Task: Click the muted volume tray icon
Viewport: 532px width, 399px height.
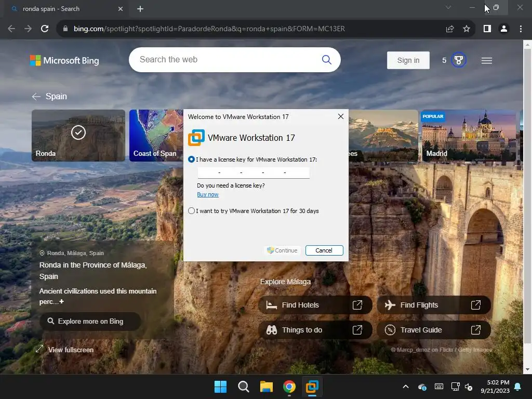Action: coord(469,387)
